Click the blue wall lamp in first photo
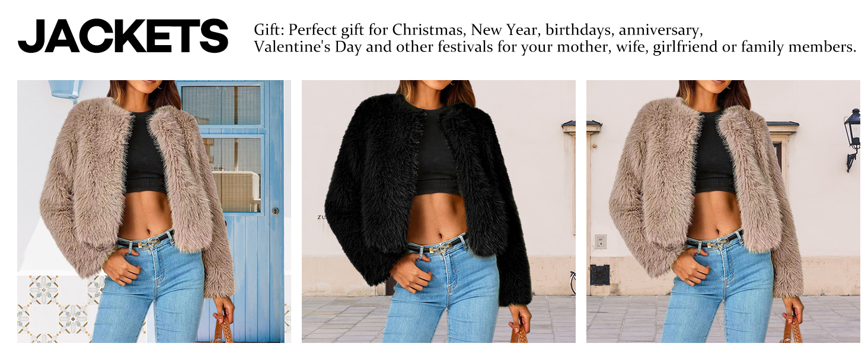This screenshot has width=868, height=356. [65, 89]
